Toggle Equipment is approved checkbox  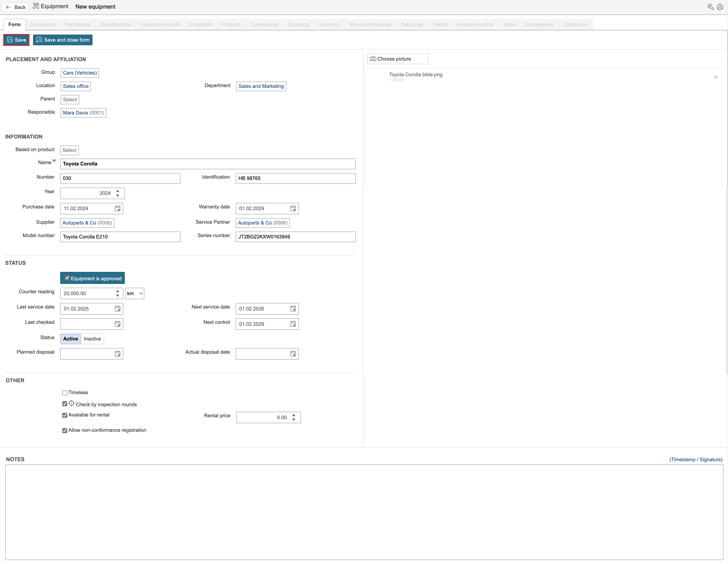[67, 278]
